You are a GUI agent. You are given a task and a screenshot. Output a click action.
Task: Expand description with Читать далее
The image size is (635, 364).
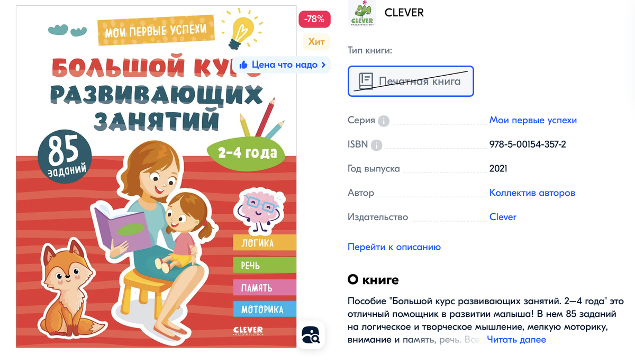tap(516, 340)
